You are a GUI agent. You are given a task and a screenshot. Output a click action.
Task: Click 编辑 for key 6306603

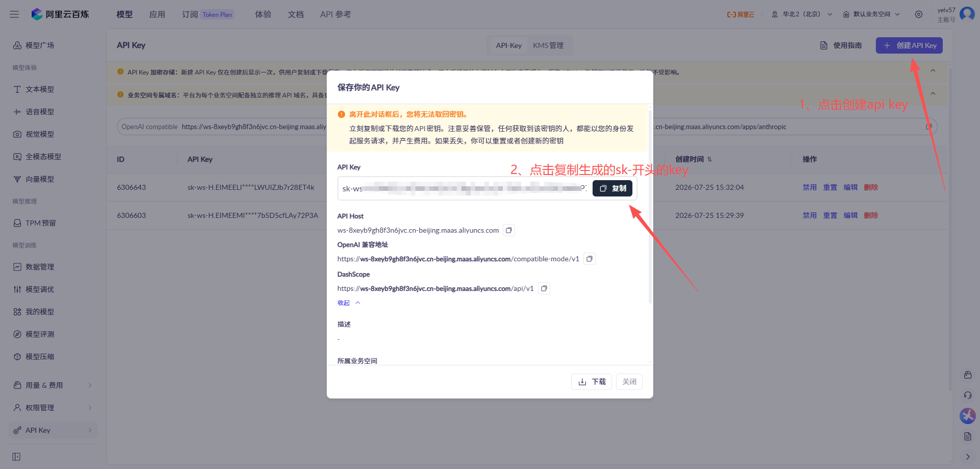point(850,215)
